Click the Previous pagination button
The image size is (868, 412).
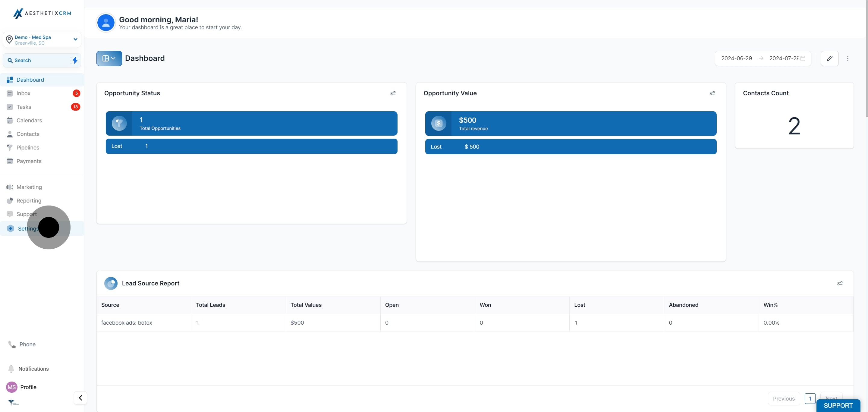tap(783, 398)
